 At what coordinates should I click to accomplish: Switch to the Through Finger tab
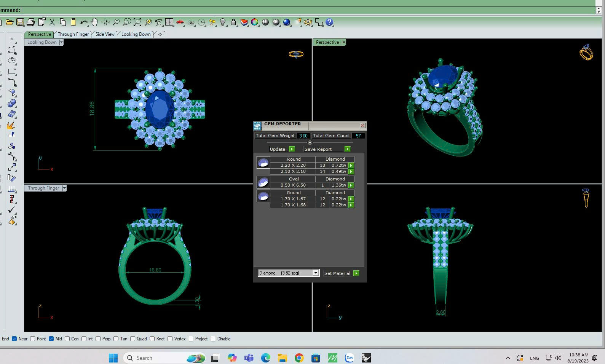pos(73,34)
